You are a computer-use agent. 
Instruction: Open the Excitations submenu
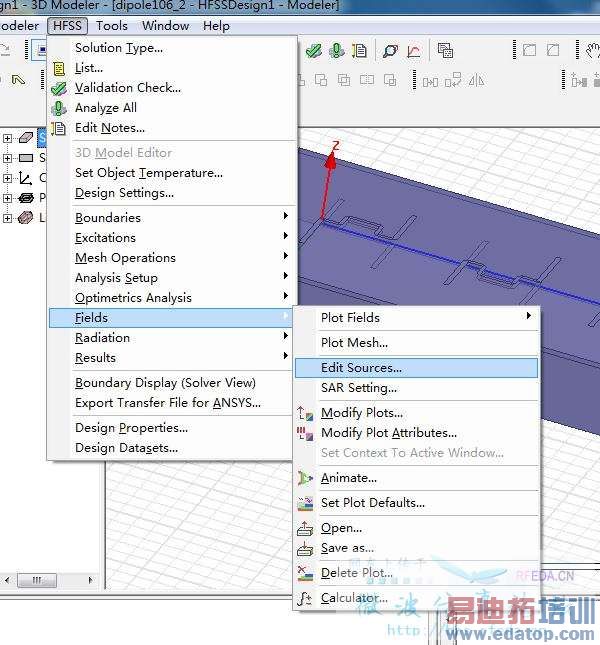pos(171,238)
